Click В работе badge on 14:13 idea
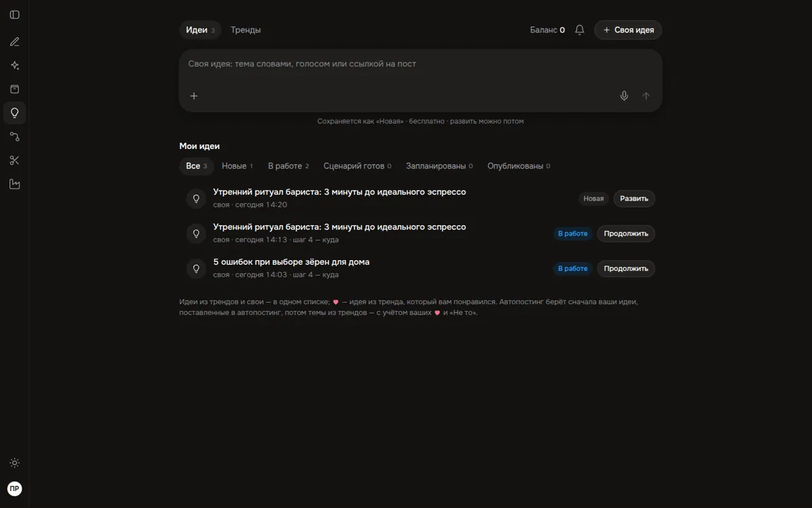Screen dimensions: 812x508 tap(572, 234)
